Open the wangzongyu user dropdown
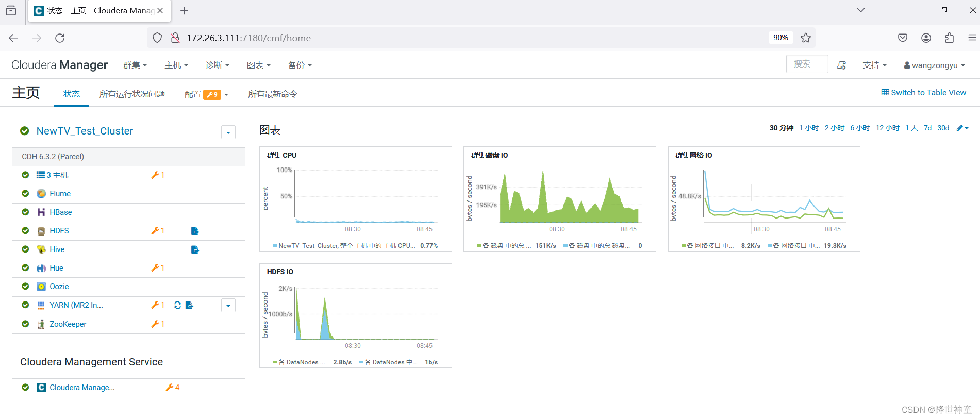 (934, 65)
